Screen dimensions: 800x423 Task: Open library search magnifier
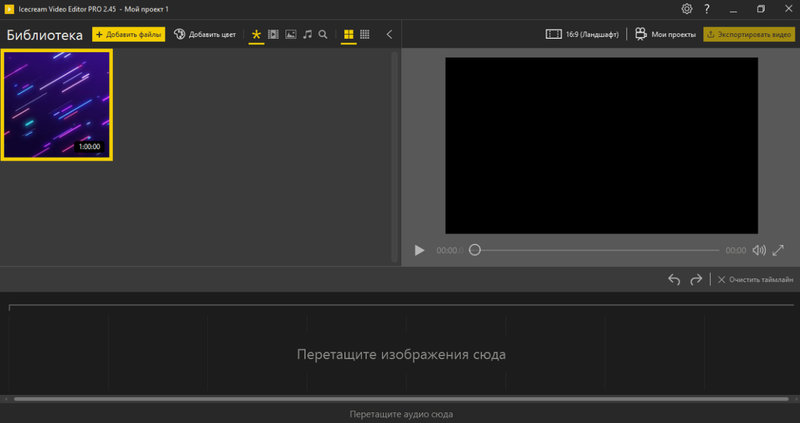click(323, 34)
